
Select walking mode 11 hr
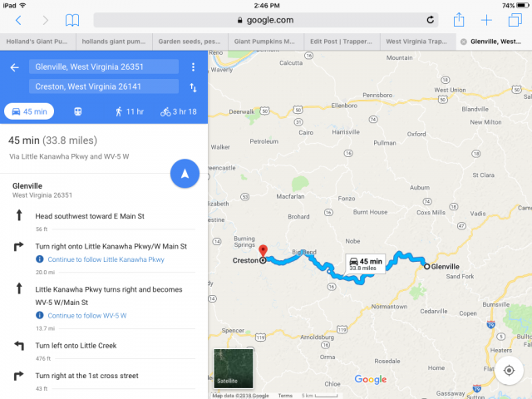pos(130,111)
